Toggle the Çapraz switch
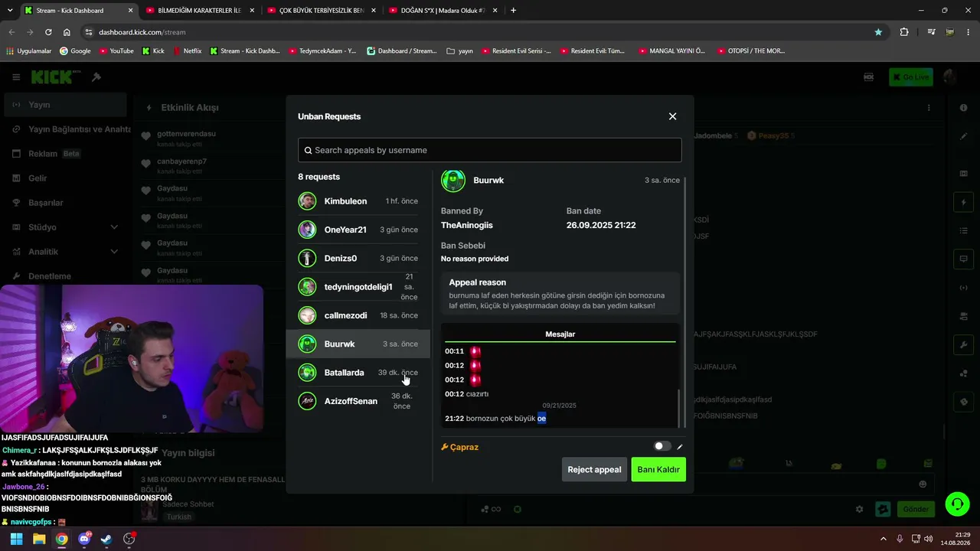The height and width of the screenshot is (551, 980). pyautogui.click(x=662, y=446)
